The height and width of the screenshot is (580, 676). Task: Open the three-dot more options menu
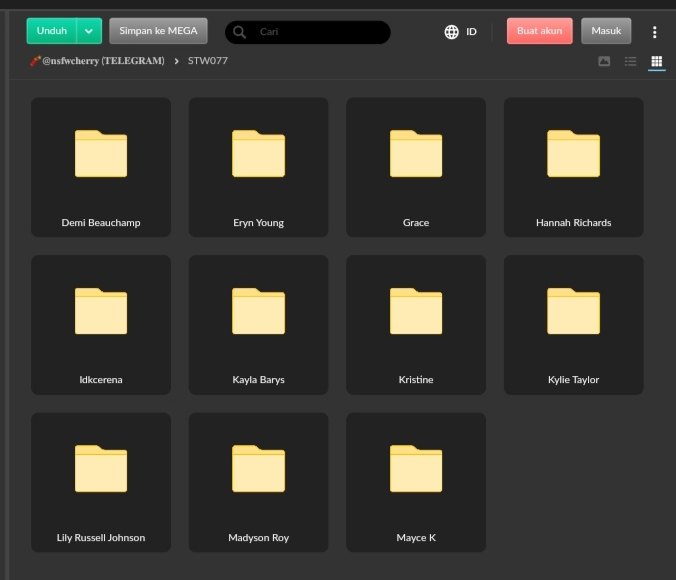(655, 32)
